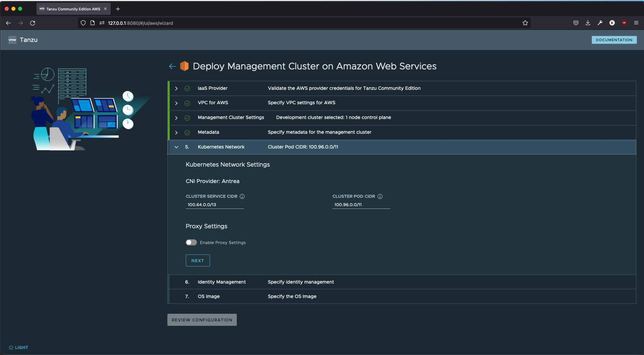
Task: Click the browser forward arrow
Action: click(20, 23)
